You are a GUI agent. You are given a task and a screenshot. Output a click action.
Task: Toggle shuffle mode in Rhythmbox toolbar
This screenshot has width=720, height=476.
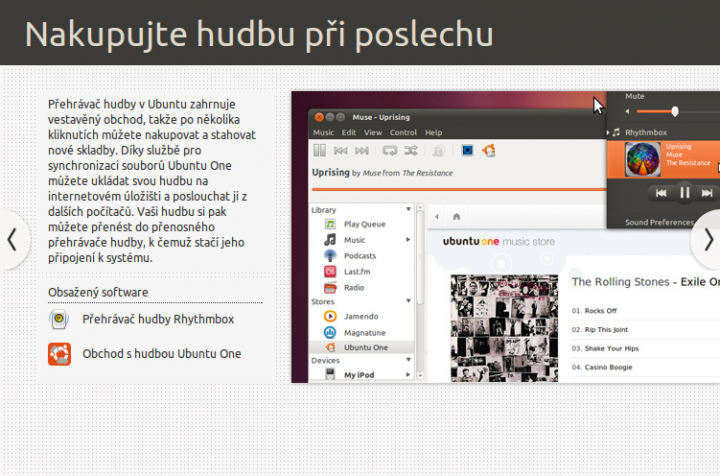(411, 151)
